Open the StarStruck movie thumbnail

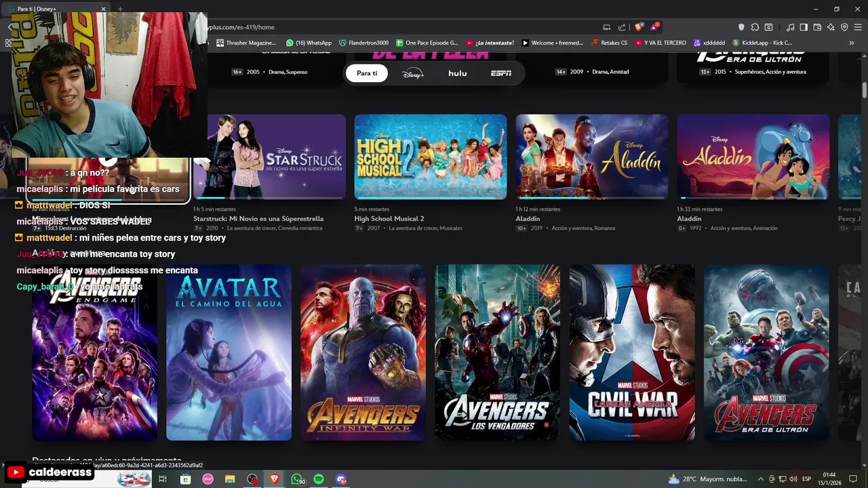point(269,157)
